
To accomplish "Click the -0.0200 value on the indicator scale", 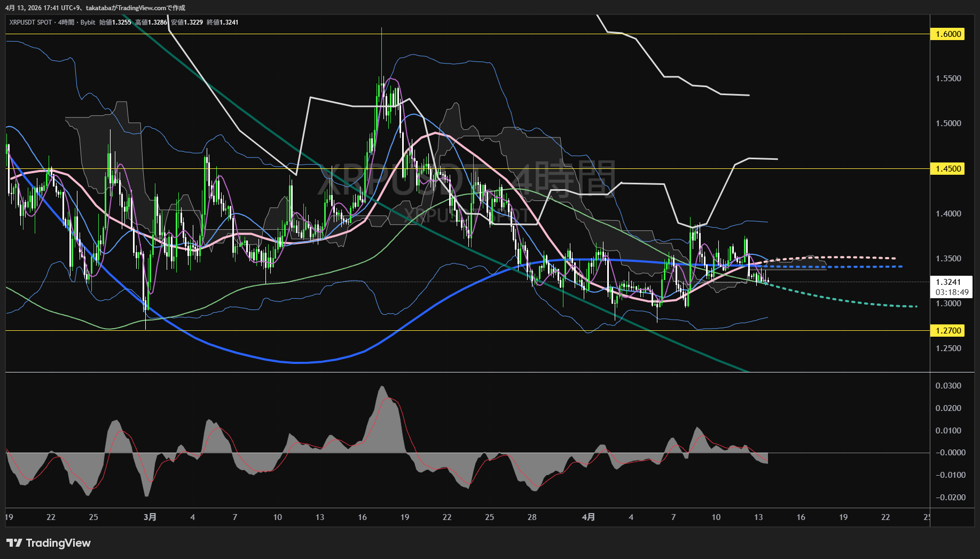I will point(950,498).
